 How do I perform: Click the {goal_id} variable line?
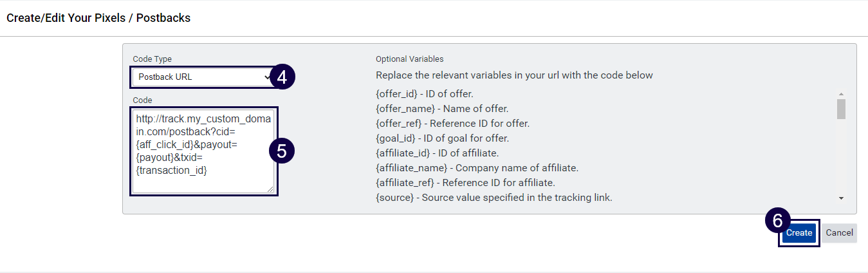(442, 138)
